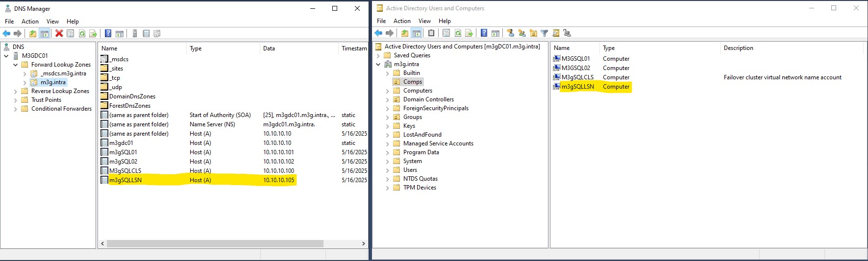Image resolution: width=868 pixels, height=261 pixels.
Task: Collapse the M3GDC01 server node
Action: (x=6, y=56)
